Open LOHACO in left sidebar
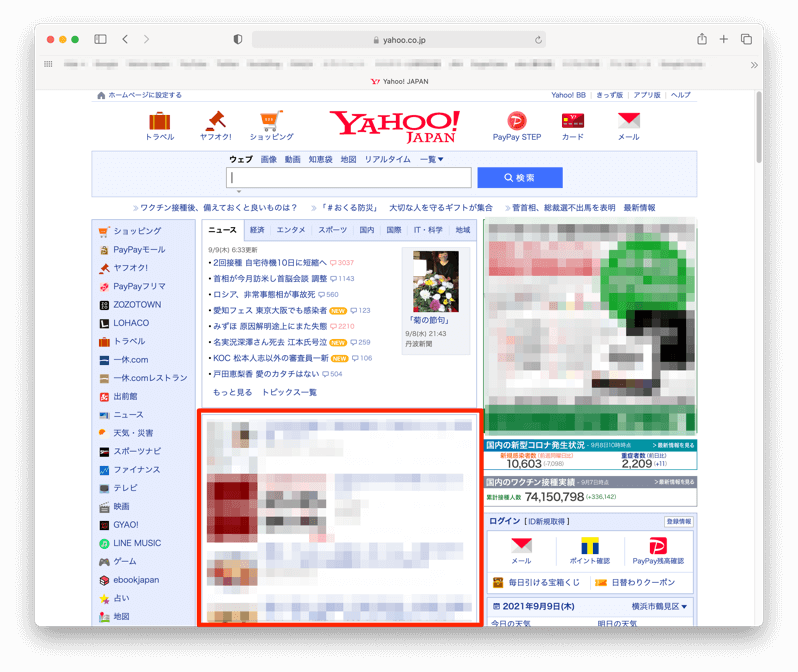The width and height of the screenshot is (798, 672). [x=131, y=323]
